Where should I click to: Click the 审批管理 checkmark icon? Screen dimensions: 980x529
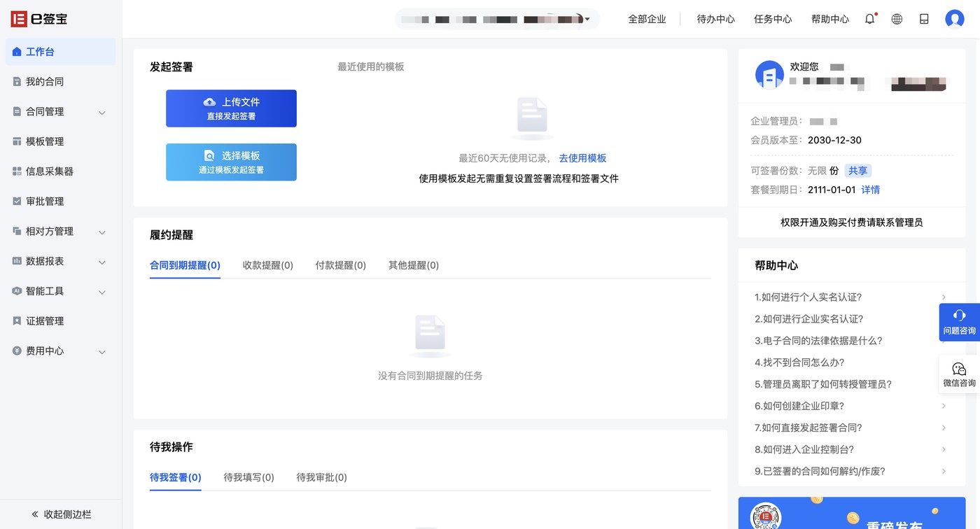[x=17, y=202]
